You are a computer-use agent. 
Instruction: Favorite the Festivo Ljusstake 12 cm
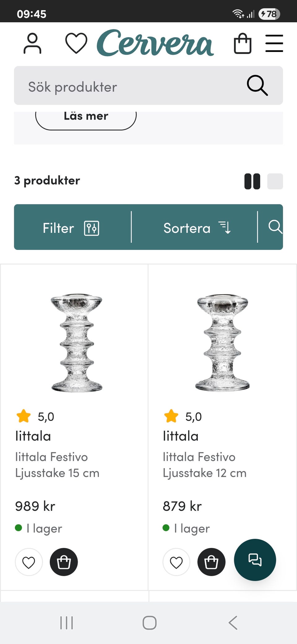tap(176, 562)
